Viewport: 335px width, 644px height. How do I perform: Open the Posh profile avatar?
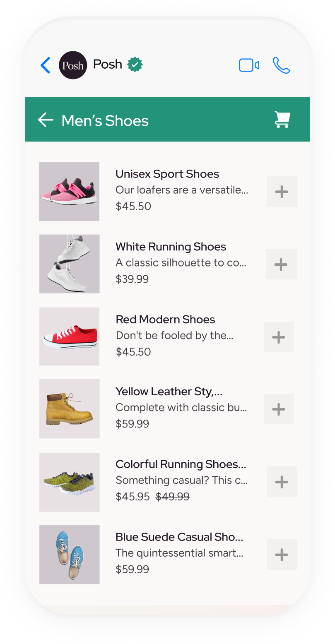73,65
